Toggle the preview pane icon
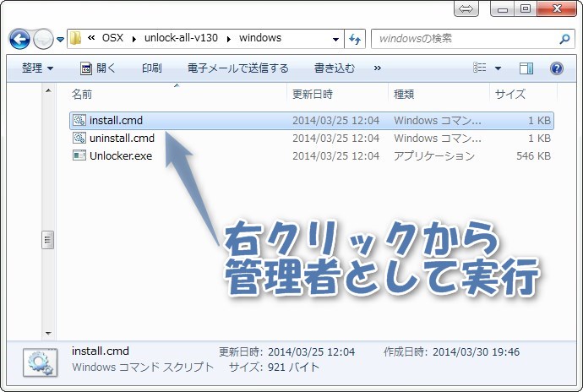 [x=526, y=68]
